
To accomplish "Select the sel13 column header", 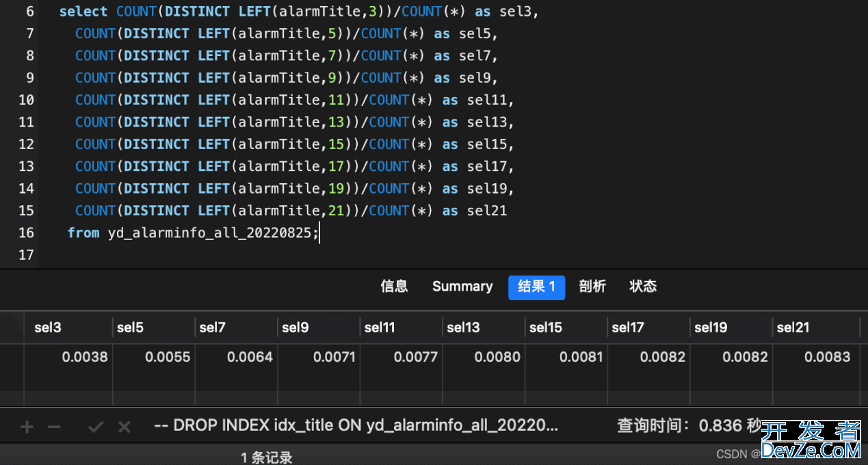I will 484,328.
